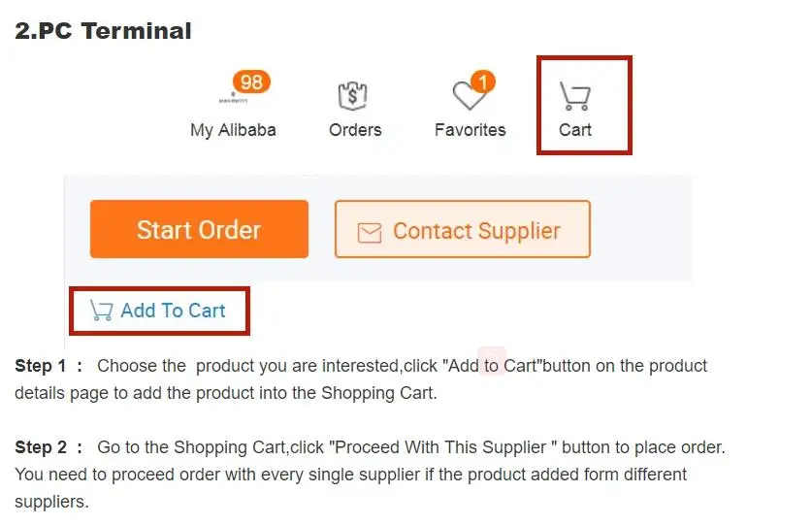Click the Favorites heart icon
812x525 pixels.
point(468,96)
